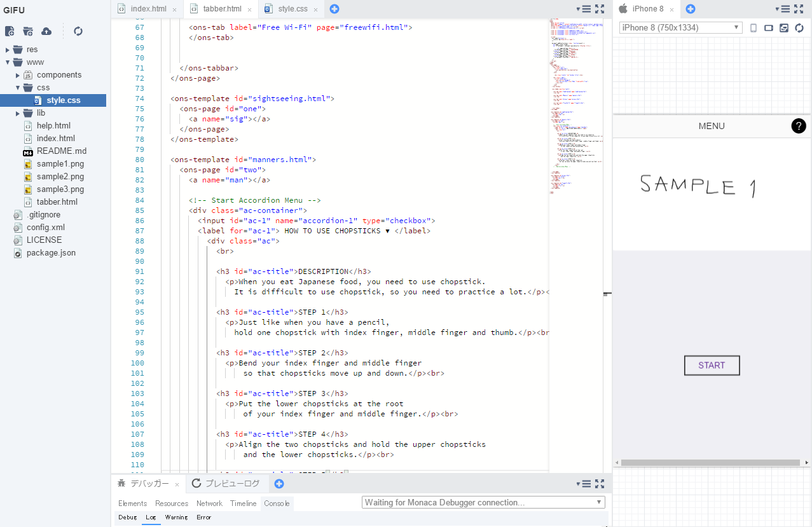Select the デバッガー tab
Viewport: 812px width, 527px height.
pyautogui.click(x=149, y=484)
